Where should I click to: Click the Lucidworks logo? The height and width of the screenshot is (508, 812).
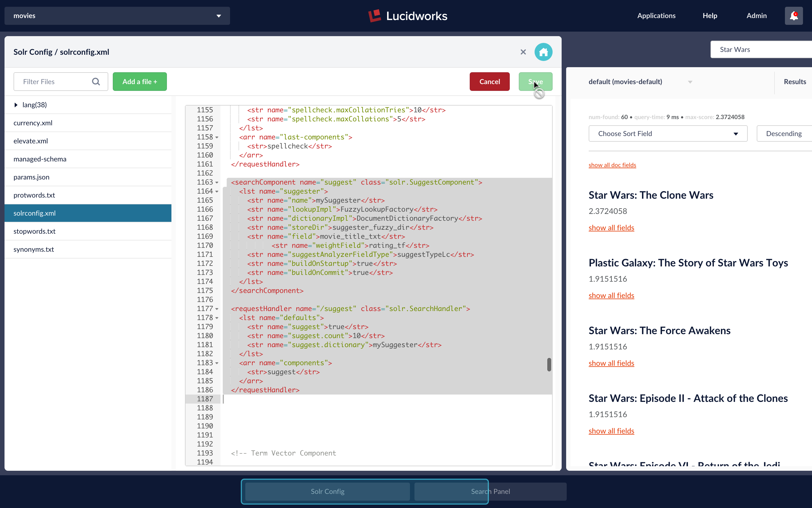[408, 16]
